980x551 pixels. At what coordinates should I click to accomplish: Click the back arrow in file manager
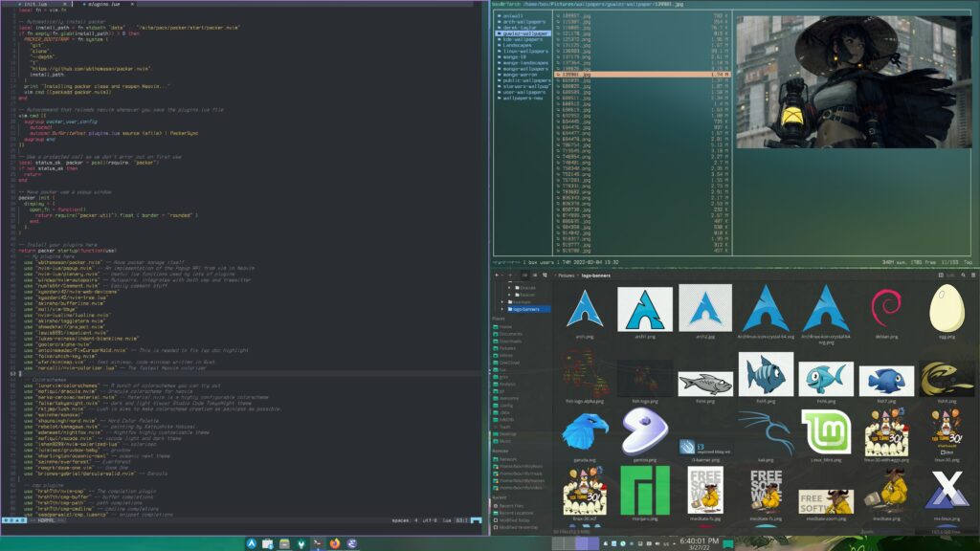point(498,274)
